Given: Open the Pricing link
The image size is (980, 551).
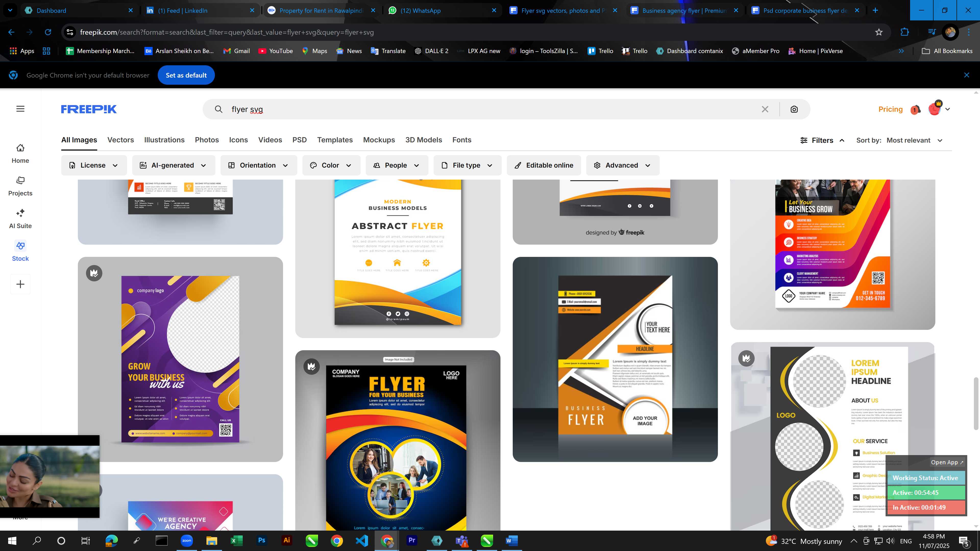Looking at the screenshot, I should 890,109.
